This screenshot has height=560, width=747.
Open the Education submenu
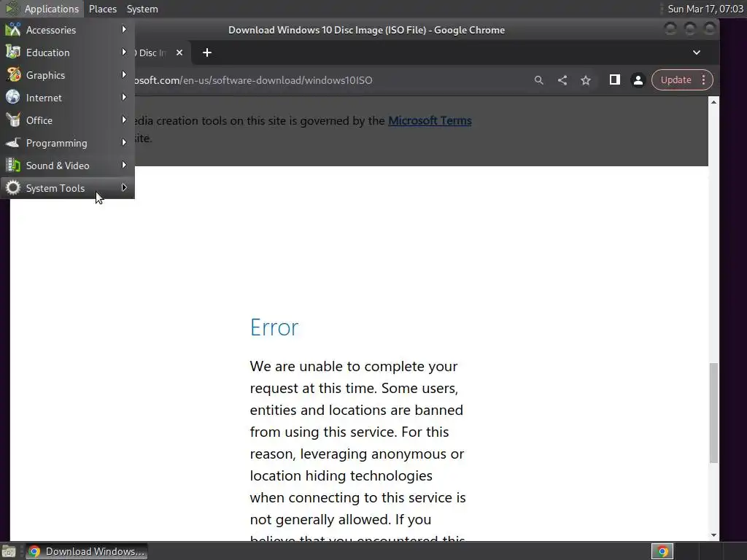coord(67,52)
